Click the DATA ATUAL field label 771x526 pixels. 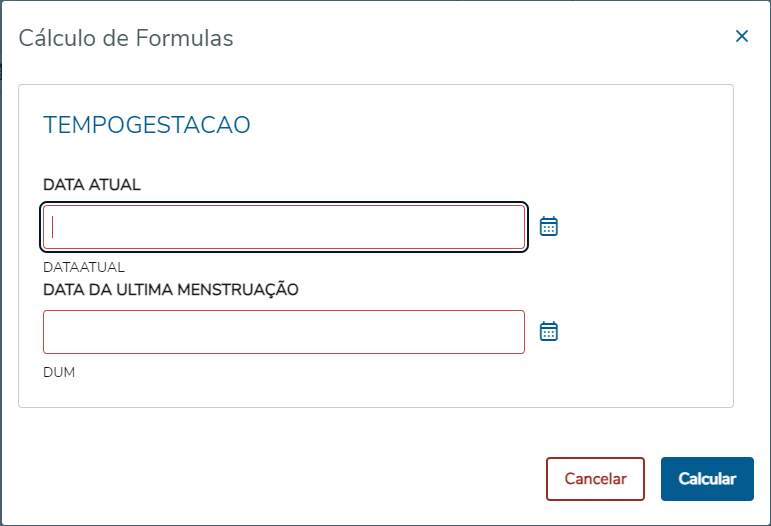pyautogui.click(x=92, y=185)
